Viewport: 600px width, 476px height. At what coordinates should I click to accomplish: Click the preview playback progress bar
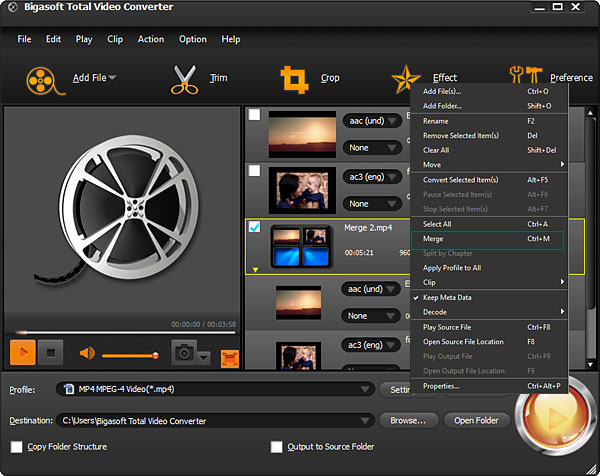(x=125, y=333)
